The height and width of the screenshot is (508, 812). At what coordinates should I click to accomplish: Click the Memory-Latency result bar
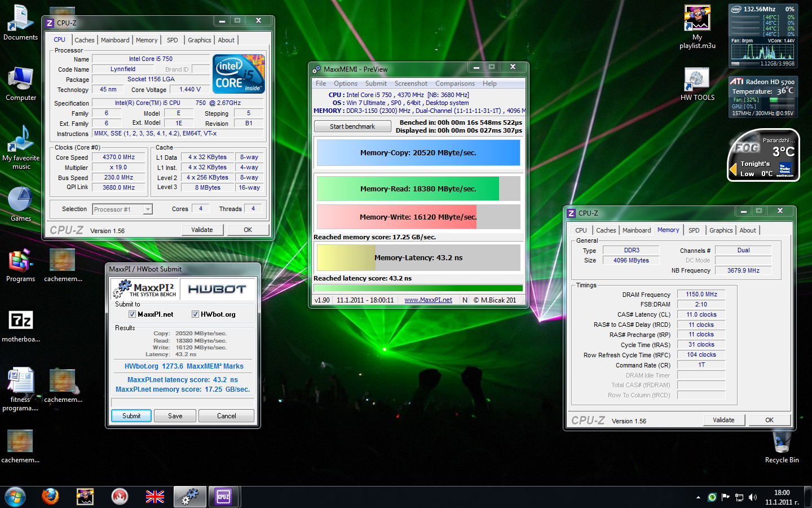click(418, 257)
